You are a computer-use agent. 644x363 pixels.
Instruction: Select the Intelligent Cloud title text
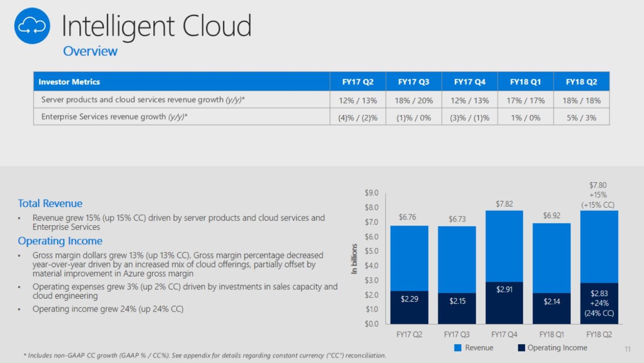156,26
